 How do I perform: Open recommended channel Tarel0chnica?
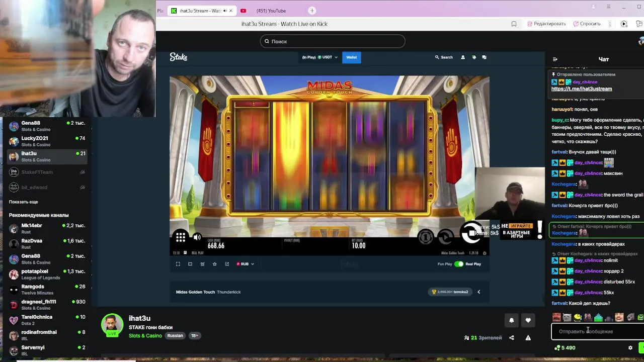[47, 320]
